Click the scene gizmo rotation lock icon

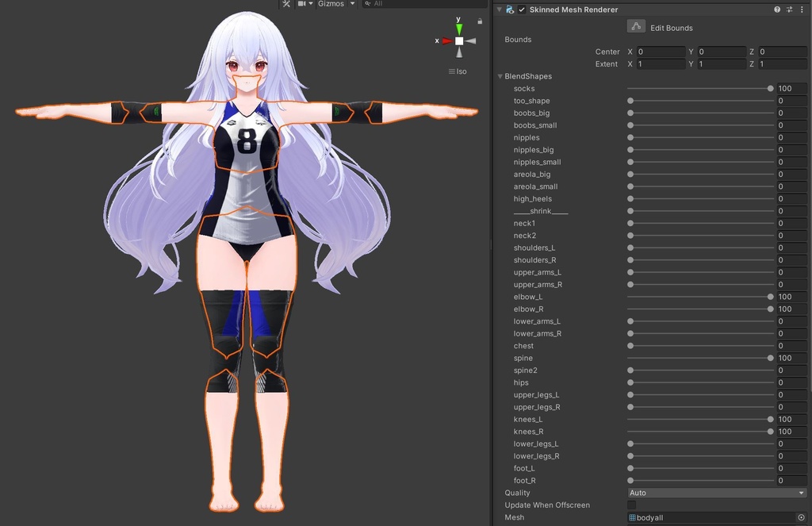(480, 21)
